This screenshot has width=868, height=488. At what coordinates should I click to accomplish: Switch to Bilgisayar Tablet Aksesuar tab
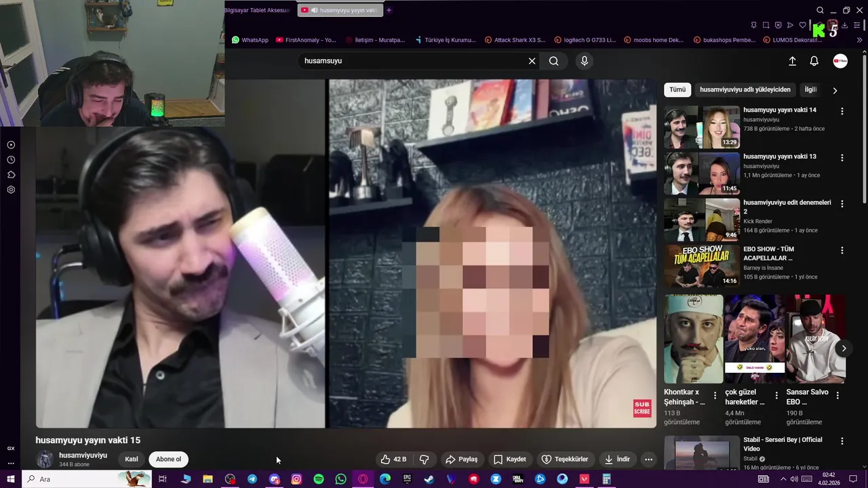(257, 10)
